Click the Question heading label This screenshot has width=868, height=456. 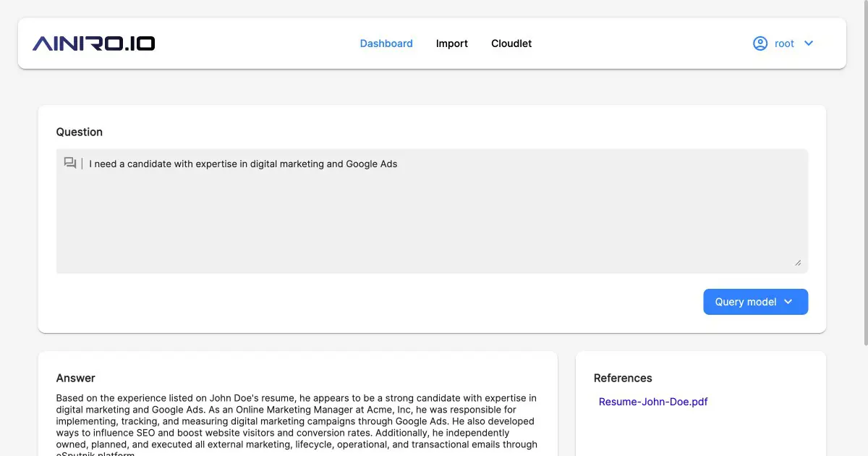[80, 132]
